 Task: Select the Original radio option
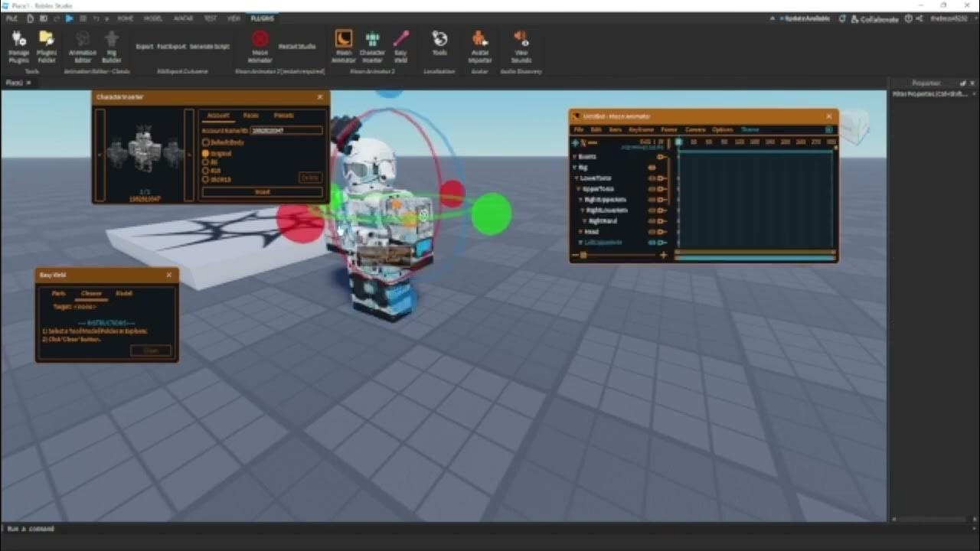coord(206,153)
